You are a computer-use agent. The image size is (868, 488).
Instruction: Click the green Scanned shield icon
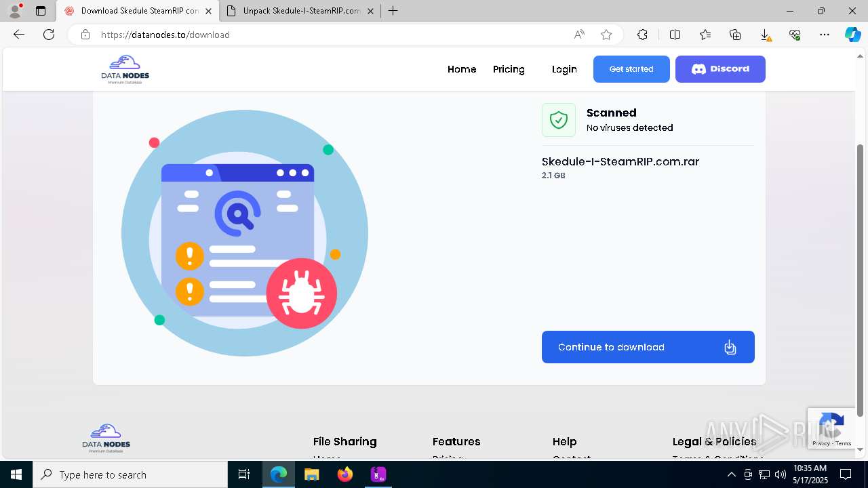point(559,120)
